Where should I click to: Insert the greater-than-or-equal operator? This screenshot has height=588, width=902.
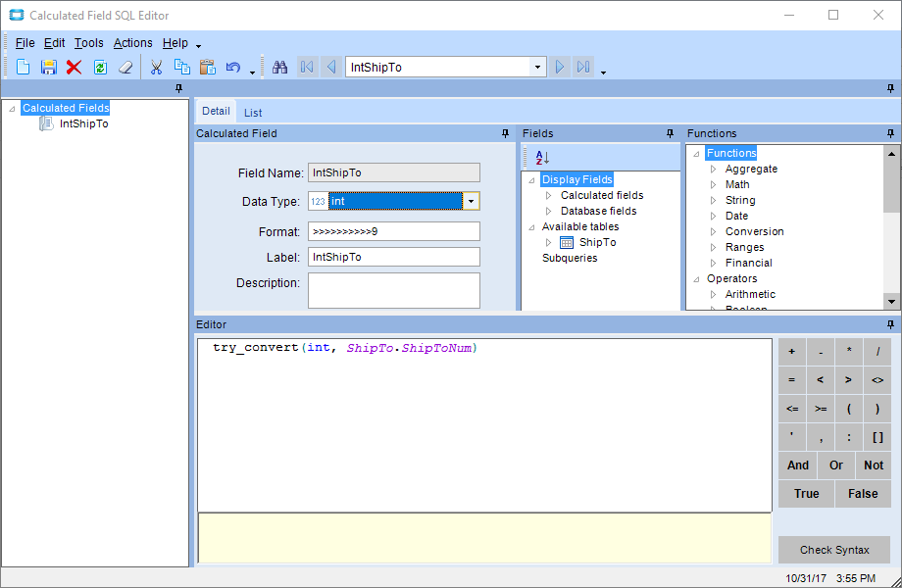click(821, 409)
